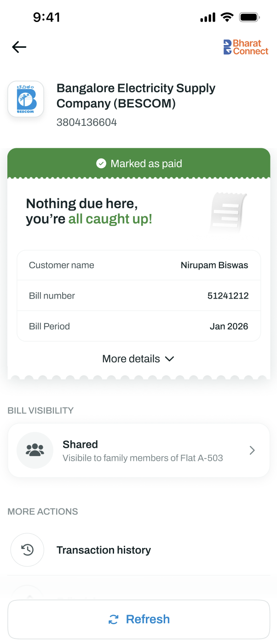Click the chevron next to More details

click(169, 359)
